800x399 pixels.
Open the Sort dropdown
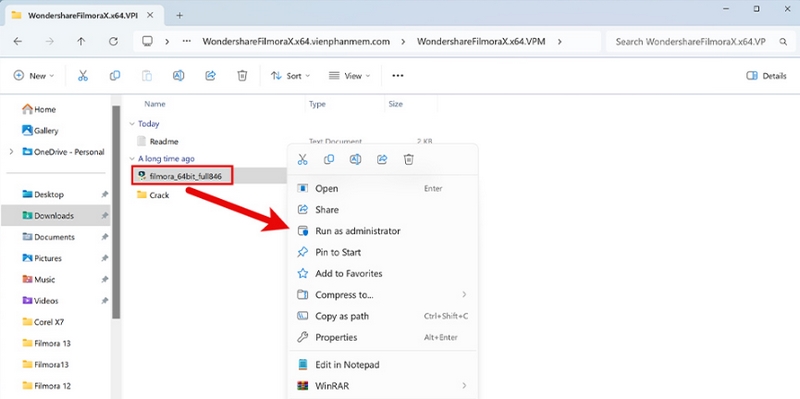pyautogui.click(x=290, y=76)
